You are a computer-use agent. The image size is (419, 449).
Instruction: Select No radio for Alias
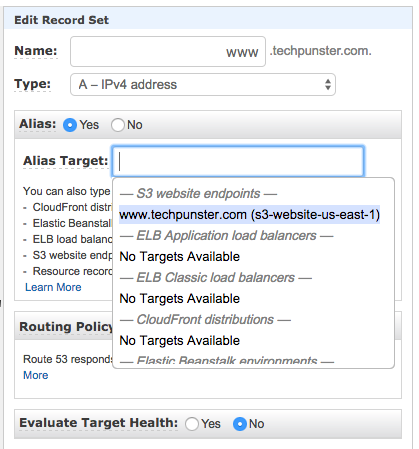(118, 125)
